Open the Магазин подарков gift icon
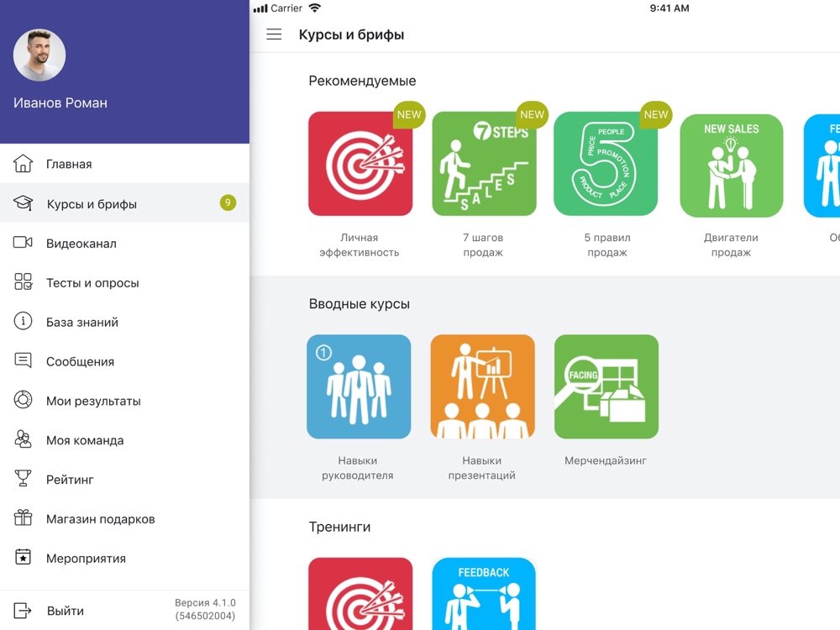Image resolution: width=840 pixels, height=630 pixels. [23, 517]
